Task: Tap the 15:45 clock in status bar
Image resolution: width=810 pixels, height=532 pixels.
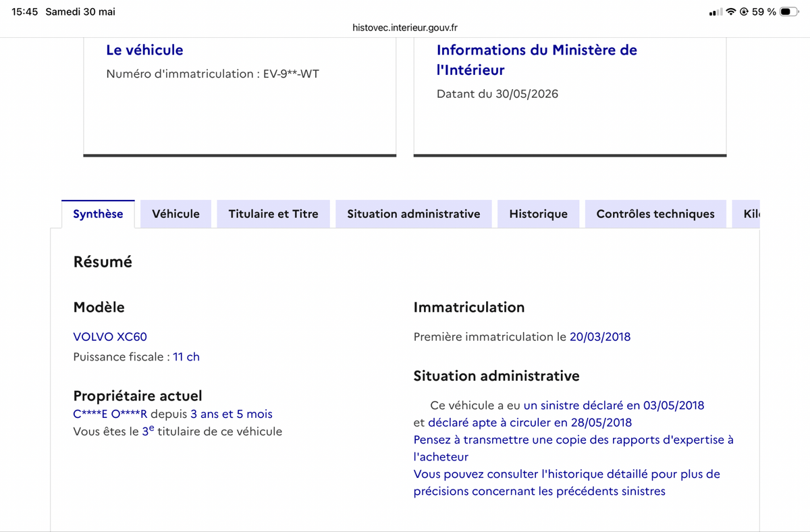Action: click(25, 12)
